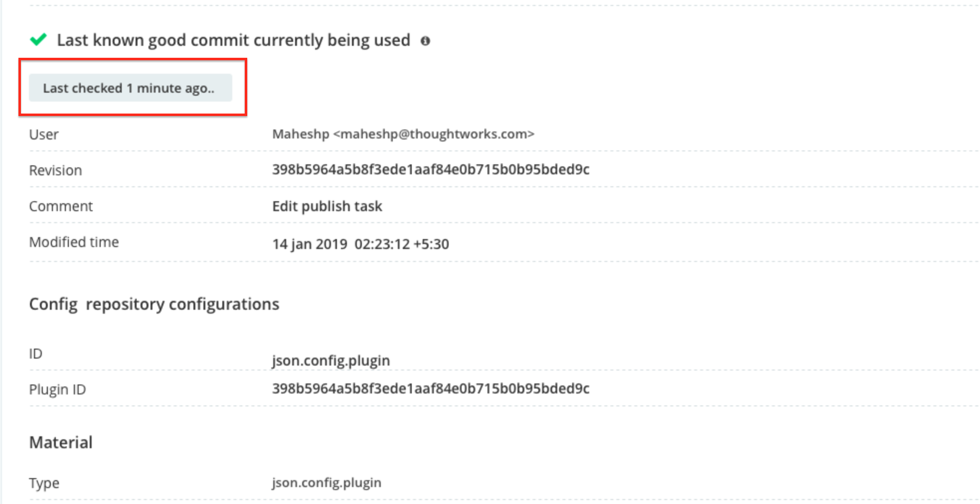Click the json.config.plugin ID value
Screen dimensions: 980x504
click(x=331, y=360)
